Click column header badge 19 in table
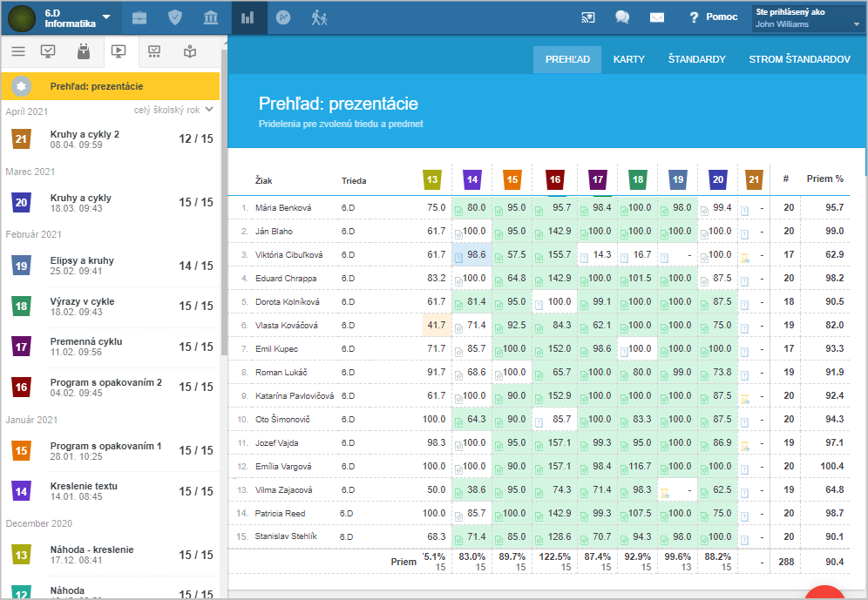The image size is (868, 600). (678, 179)
